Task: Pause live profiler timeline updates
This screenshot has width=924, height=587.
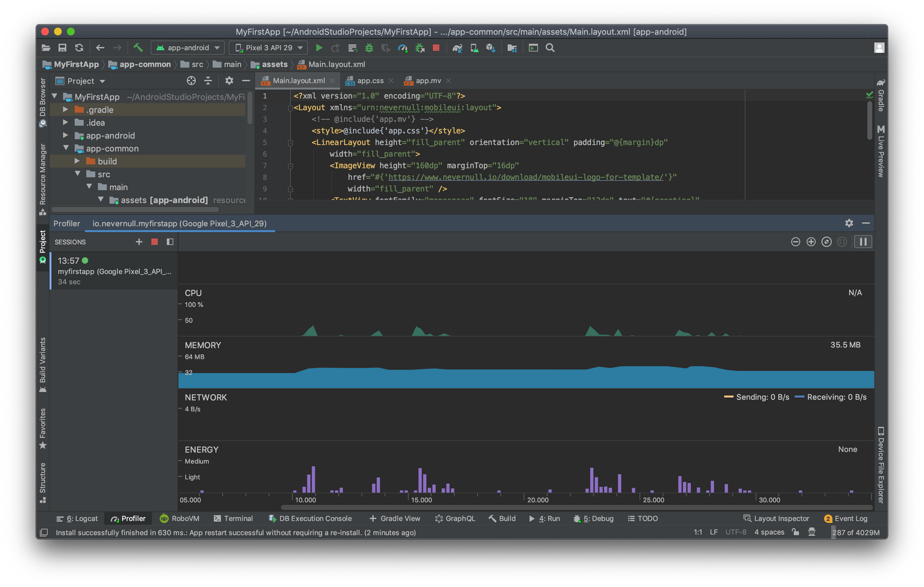Action: [863, 242]
